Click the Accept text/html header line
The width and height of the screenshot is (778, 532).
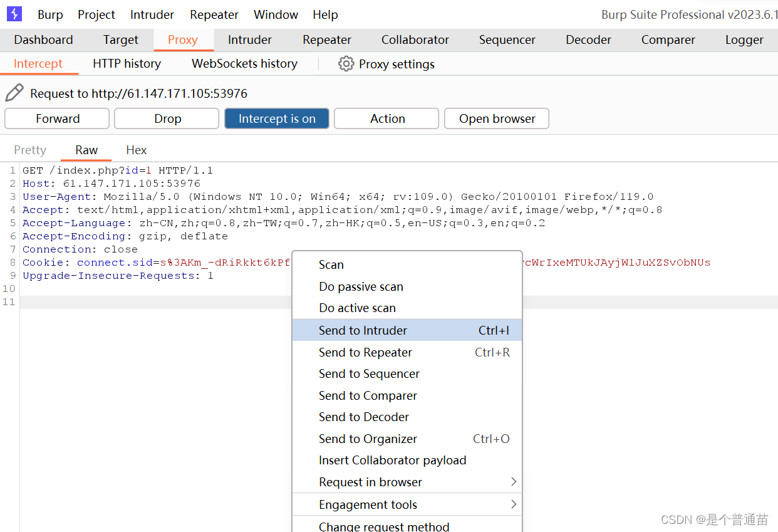pos(342,210)
